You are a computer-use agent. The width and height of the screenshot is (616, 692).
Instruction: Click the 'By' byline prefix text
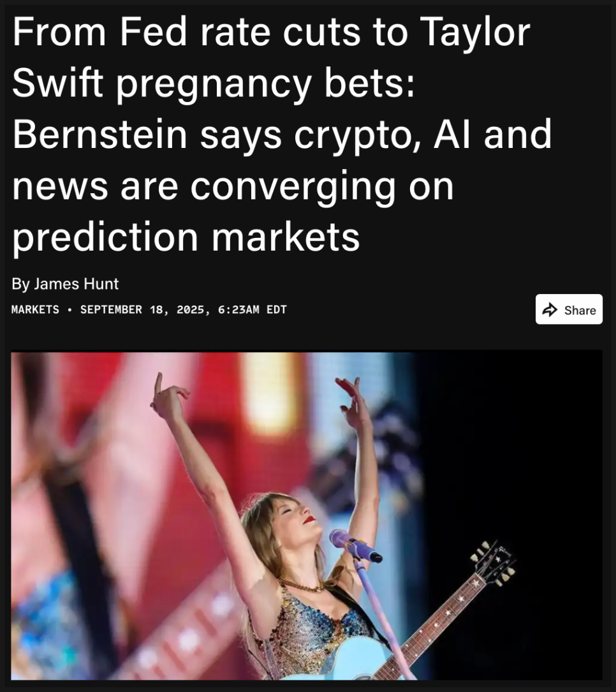tap(20, 284)
